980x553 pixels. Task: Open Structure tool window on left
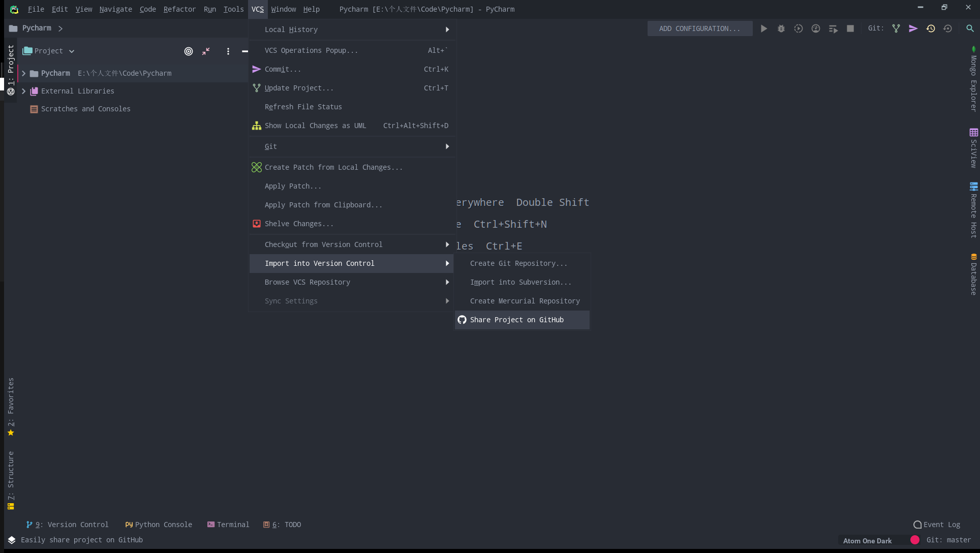11,480
